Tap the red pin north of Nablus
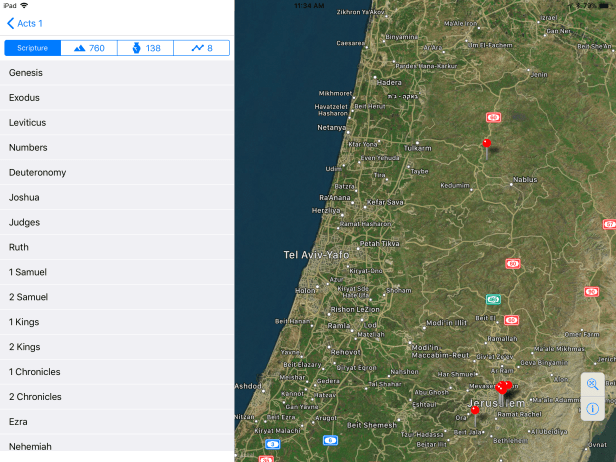The height and width of the screenshot is (462, 616). pyautogui.click(x=487, y=144)
